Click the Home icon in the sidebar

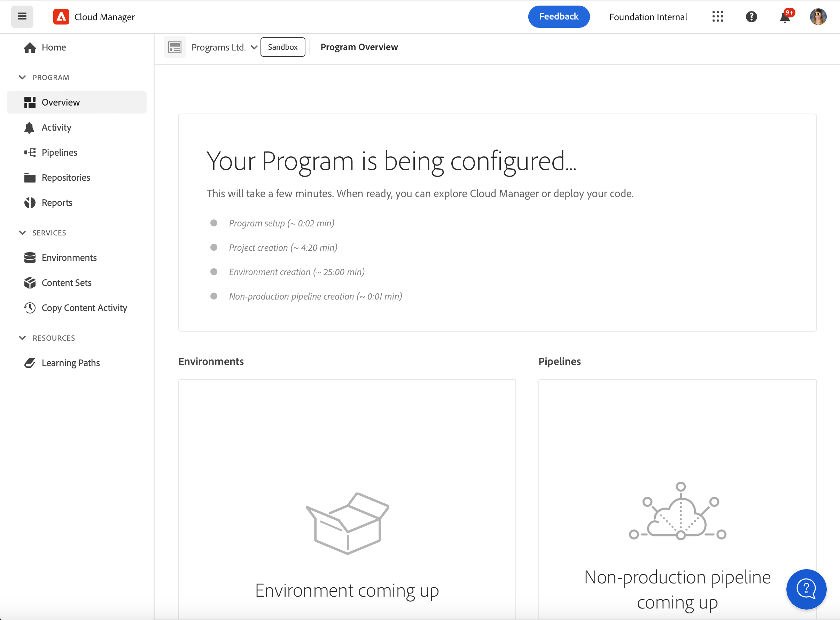(x=30, y=48)
